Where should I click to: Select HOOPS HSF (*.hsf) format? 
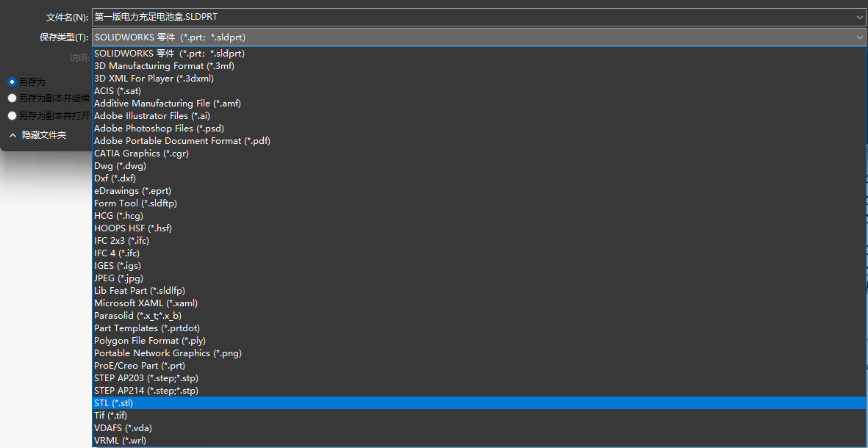(479, 228)
